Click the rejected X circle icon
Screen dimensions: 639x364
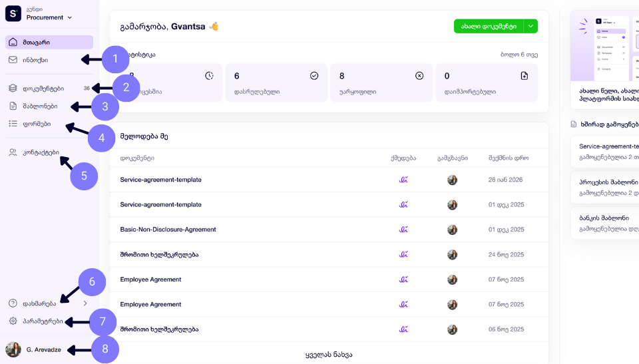click(419, 76)
